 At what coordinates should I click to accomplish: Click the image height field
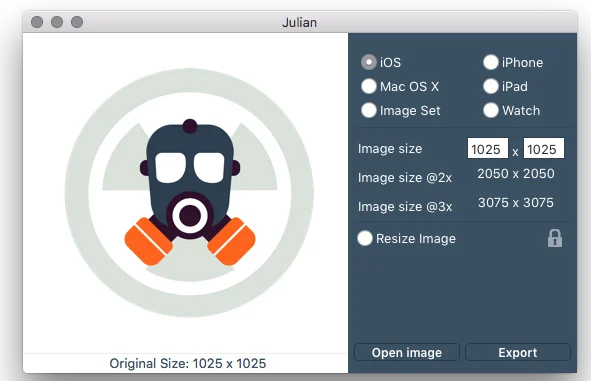point(544,148)
